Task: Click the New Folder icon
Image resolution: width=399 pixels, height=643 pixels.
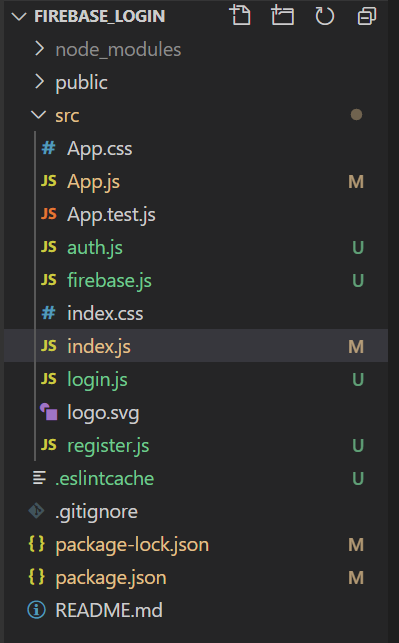Action: 282,16
